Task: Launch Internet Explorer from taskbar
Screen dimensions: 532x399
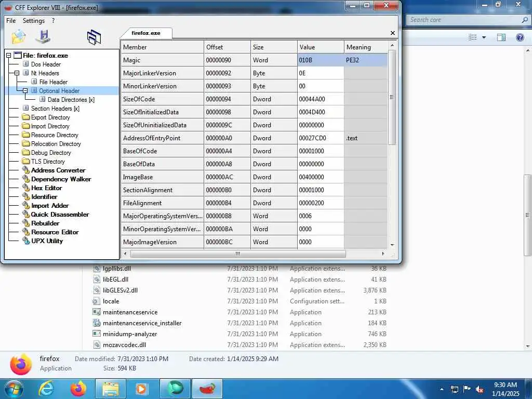Action: coord(46,389)
